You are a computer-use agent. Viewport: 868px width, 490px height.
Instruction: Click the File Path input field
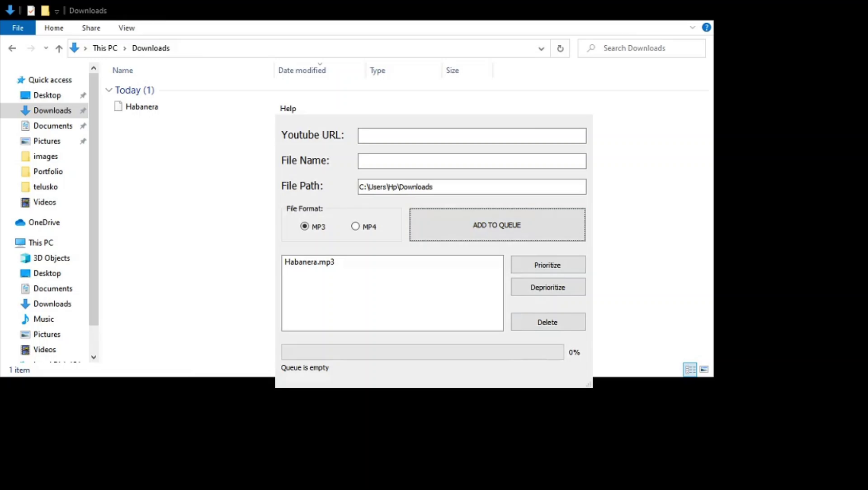(x=472, y=186)
